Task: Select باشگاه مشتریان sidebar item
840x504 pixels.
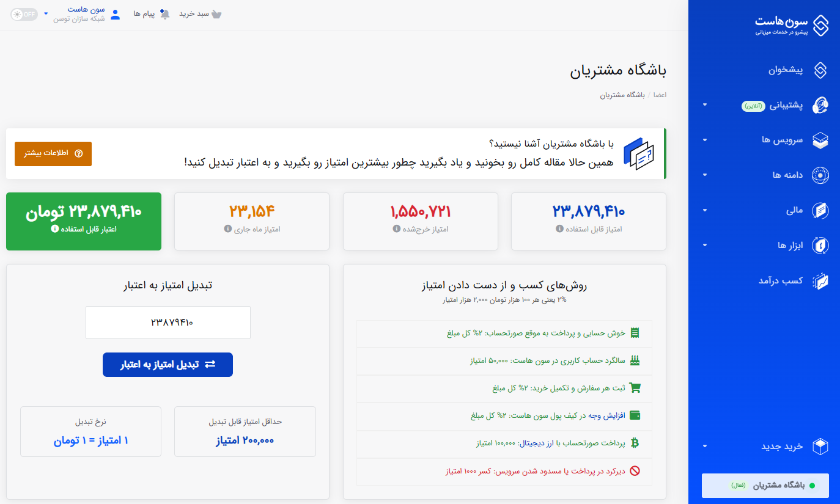Action: pos(765,486)
